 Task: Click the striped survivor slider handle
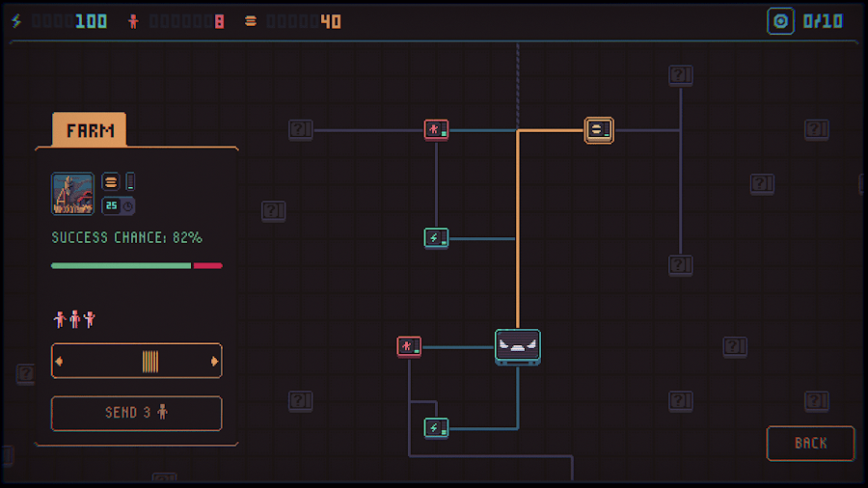click(x=150, y=362)
